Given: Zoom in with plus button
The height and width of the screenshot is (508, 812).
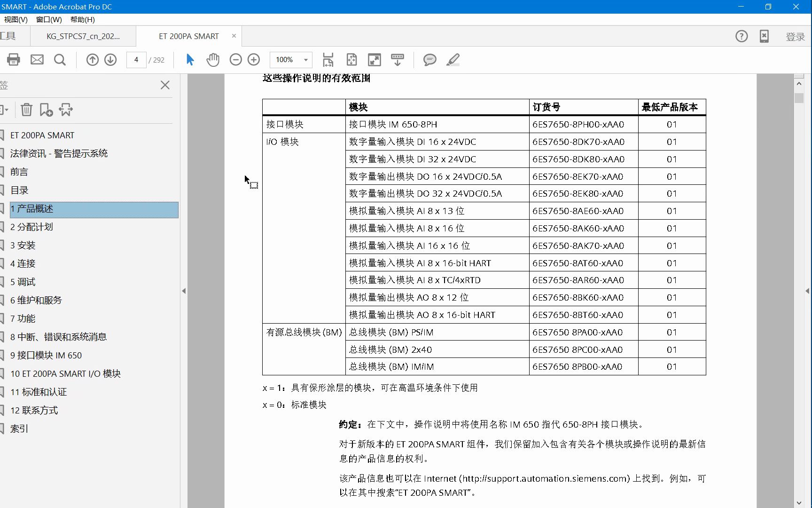Looking at the screenshot, I should click(254, 60).
